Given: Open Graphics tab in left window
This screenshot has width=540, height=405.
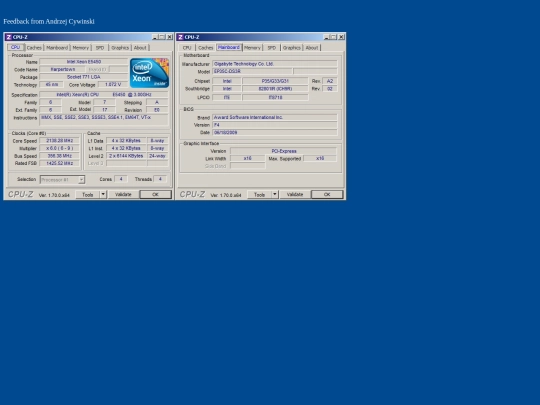Looking at the screenshot, I should click(x=120, y=48).
